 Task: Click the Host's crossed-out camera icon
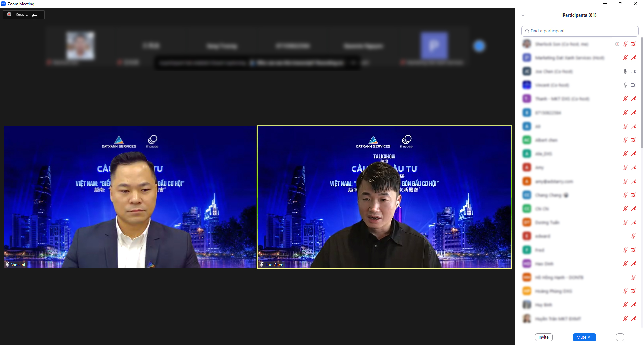(x=633, y=58)
